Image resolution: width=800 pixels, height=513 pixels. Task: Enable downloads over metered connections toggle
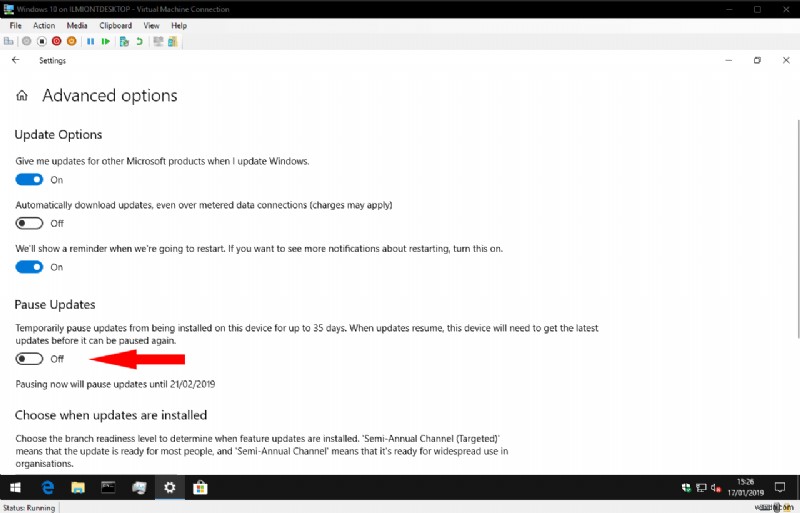click(x=29, y=224)
